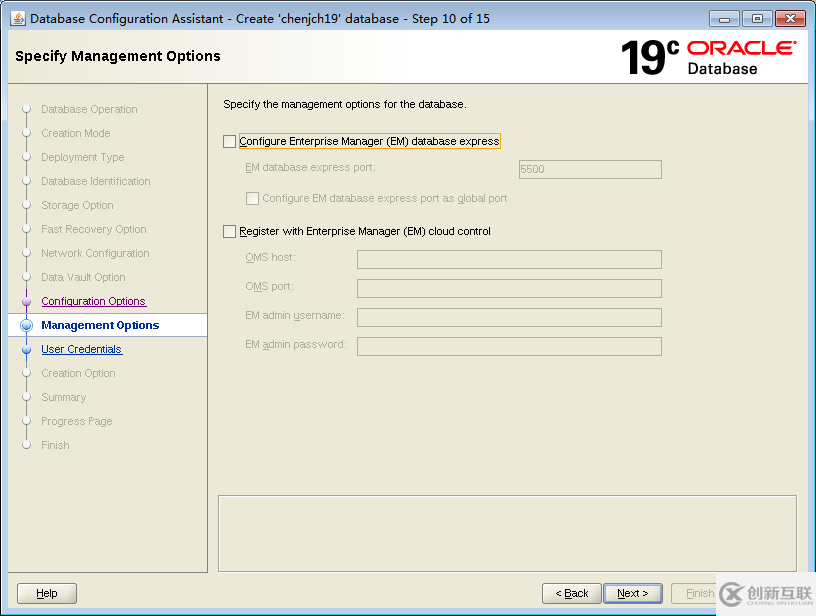The height and width of the screenshot is (616, 816).
Task: Click the Management Options step bullet icon
Action: tap(27, 326)
